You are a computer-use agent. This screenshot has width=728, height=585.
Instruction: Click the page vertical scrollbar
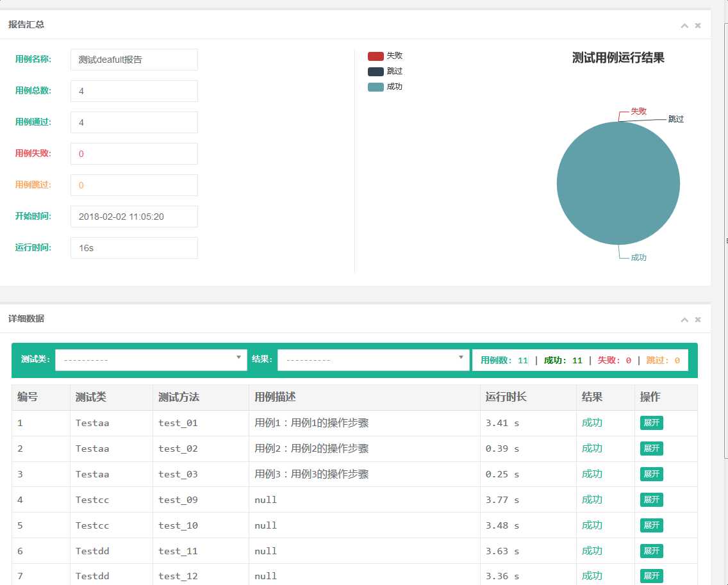click(x=725, y=242)
